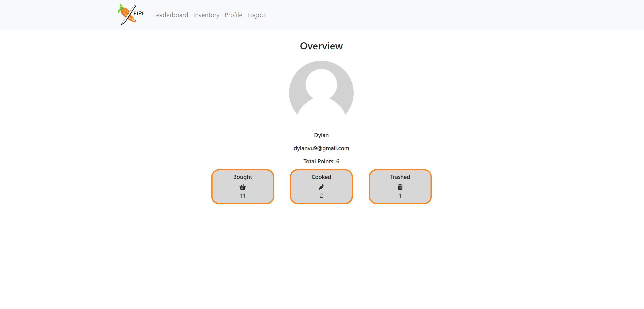
Task: Click the Overview heading
Action: 321,46
